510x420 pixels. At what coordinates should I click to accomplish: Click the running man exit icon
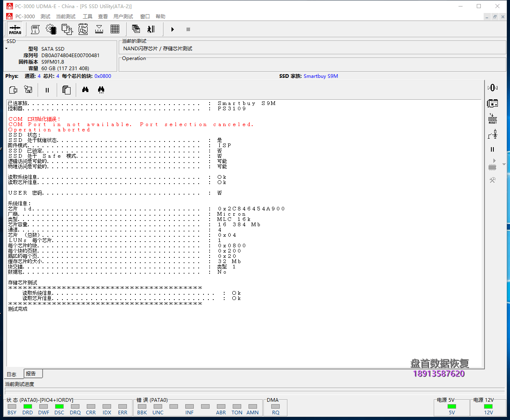151,29
